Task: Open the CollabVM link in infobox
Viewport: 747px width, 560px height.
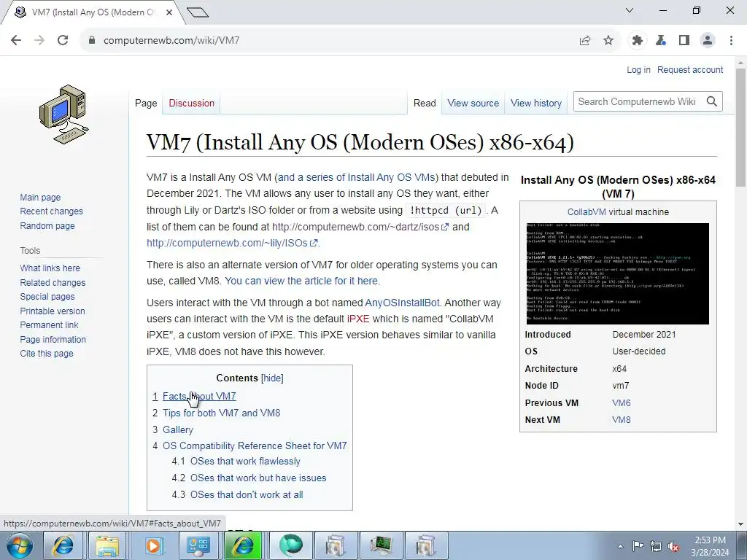Action: (x=587, y=212)
